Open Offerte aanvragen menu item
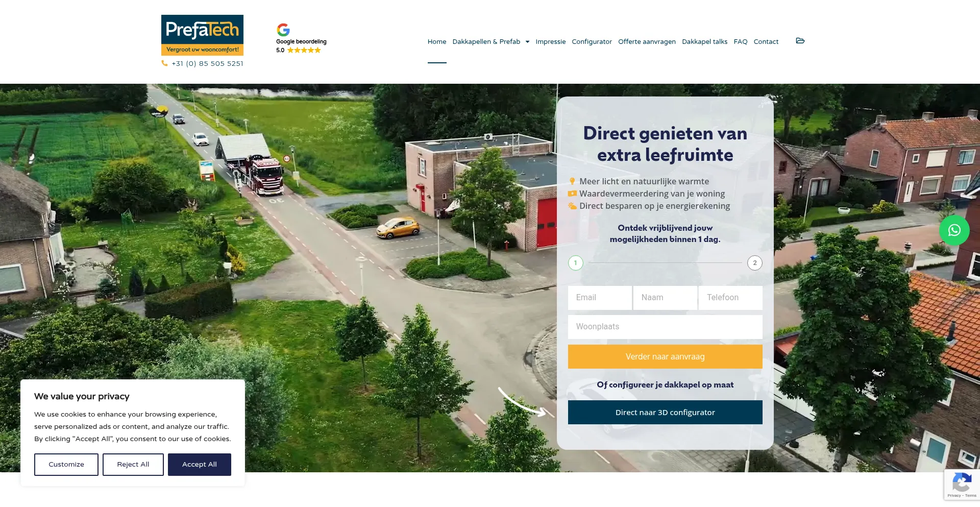The height and width of the screenshot is (507, 980). coord(647,42)
